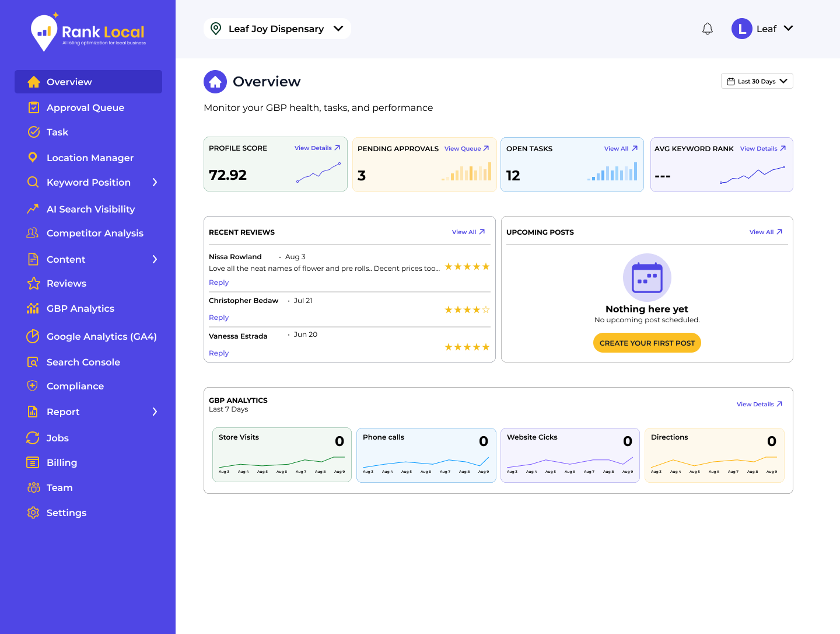The image size is (840, 634).
Task: Expand the Keyword Position submenu chevron
Action: [x=155, y=182]
